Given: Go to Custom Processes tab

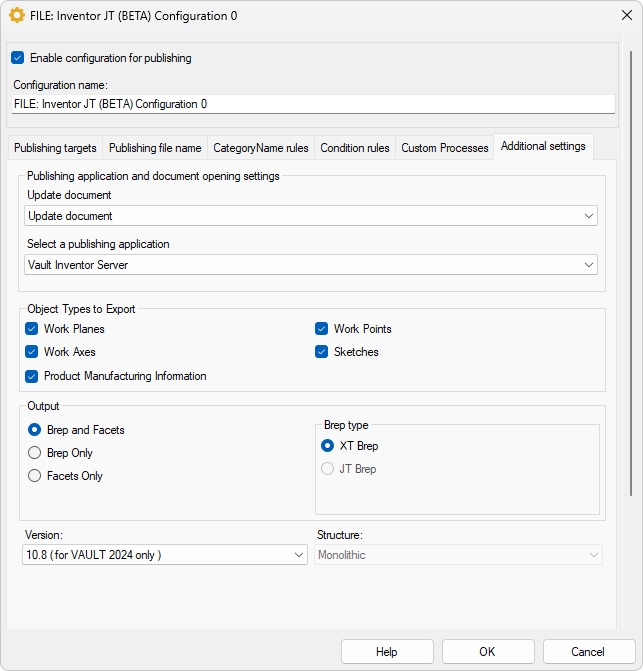Looking at the screenshot, I should 445,148.
